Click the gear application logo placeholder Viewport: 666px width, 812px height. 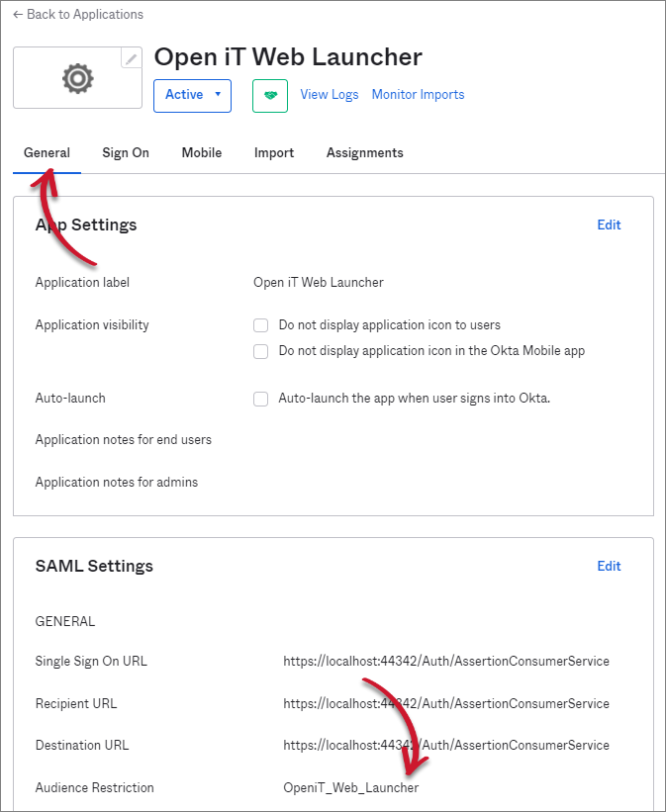point(77,78)
